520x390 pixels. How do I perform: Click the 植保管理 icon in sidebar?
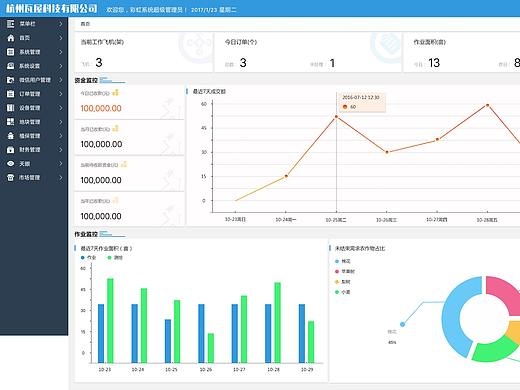[11, 136]
